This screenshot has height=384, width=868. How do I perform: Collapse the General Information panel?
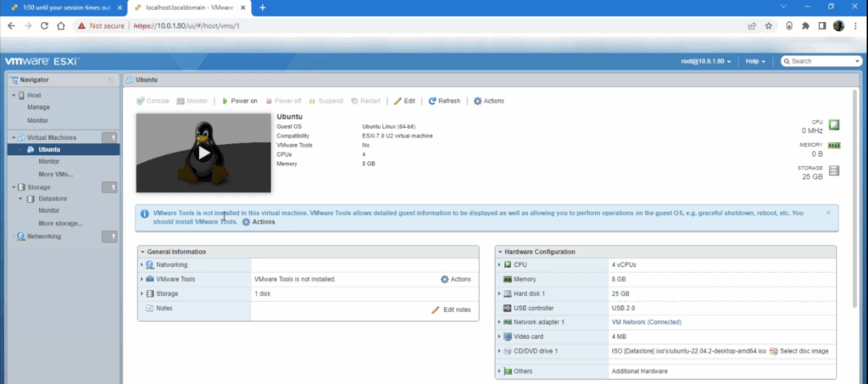pyautogui.click(x=142, y=252)
